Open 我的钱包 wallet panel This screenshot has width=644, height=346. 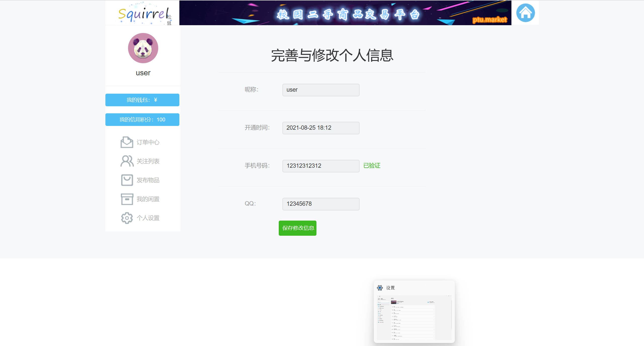142,100
